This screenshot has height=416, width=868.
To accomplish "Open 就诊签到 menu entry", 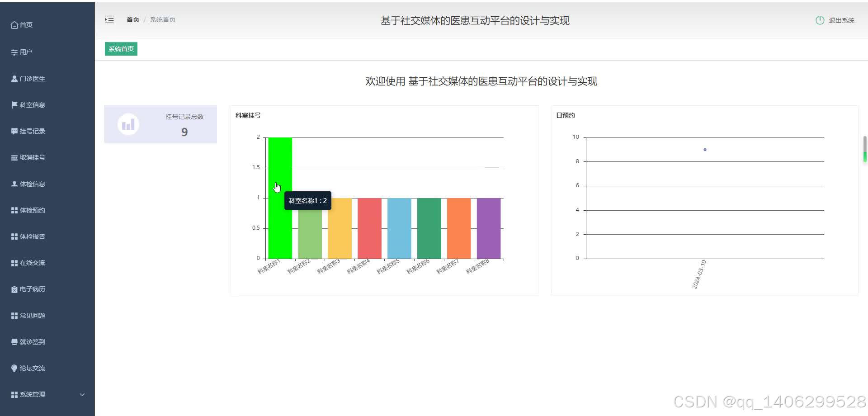I will pos(33,342).
